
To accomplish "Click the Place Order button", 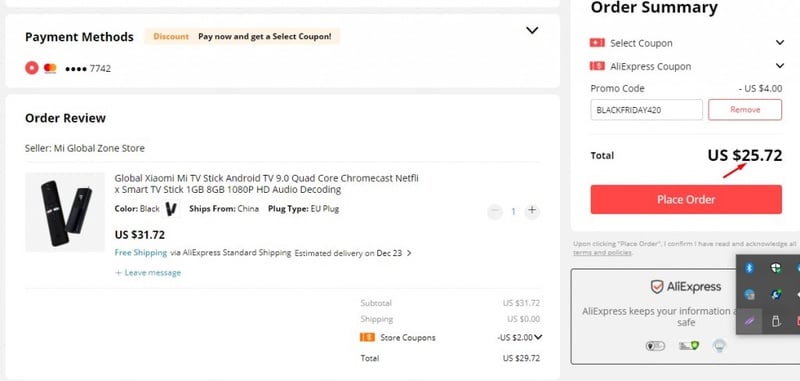I will [686, 199].
